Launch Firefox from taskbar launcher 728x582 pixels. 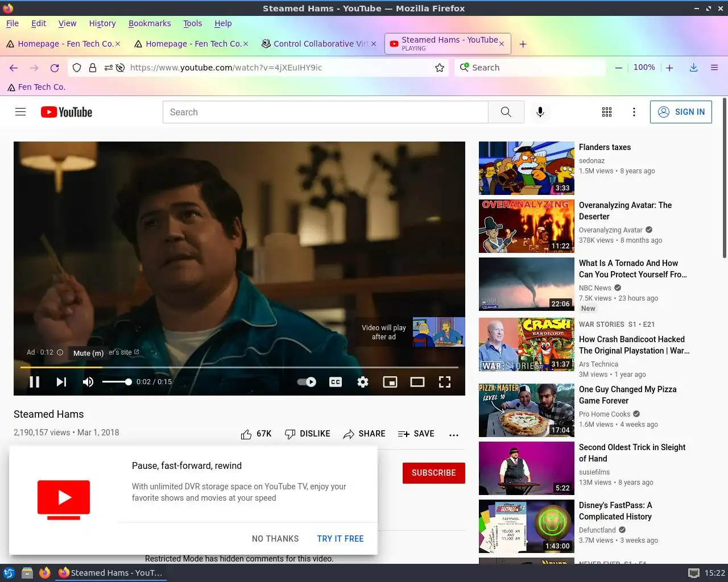45,573
